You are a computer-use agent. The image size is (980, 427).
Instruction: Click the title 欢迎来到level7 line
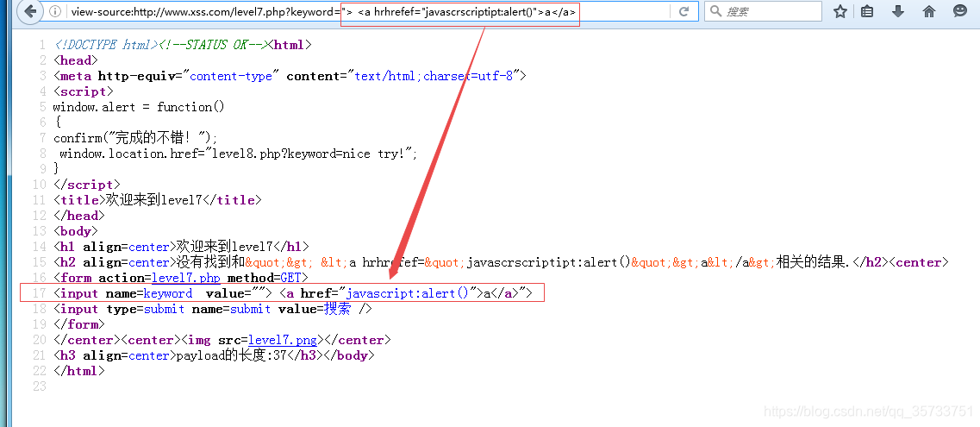coord(158,200)
